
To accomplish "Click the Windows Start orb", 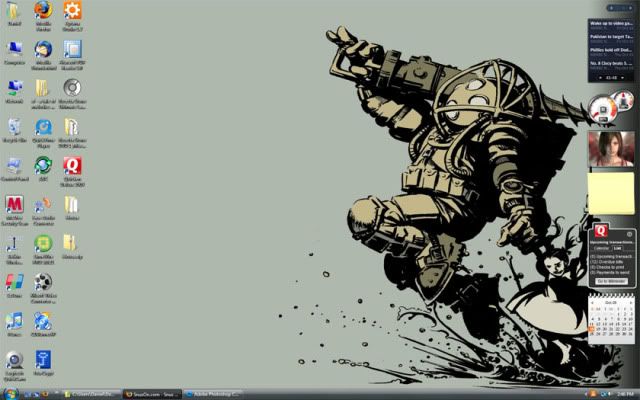I will tap(10, 394).
